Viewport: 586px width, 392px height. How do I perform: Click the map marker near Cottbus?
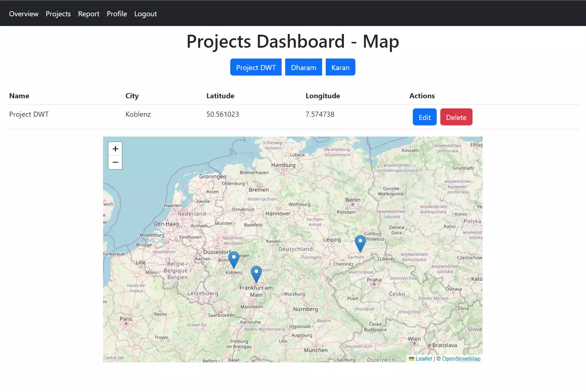(x=360, y=243)
